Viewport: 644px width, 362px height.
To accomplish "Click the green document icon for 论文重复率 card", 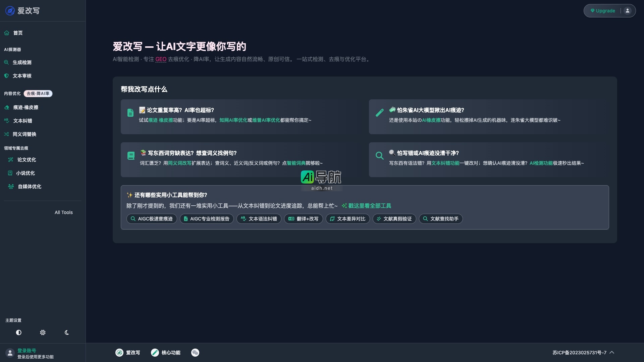I will pos(130,113).
